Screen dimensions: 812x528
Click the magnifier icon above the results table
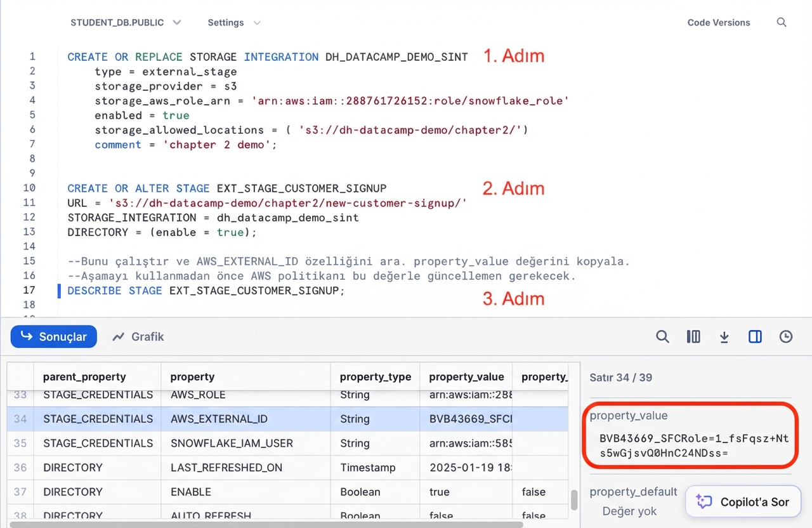(662, 337)
